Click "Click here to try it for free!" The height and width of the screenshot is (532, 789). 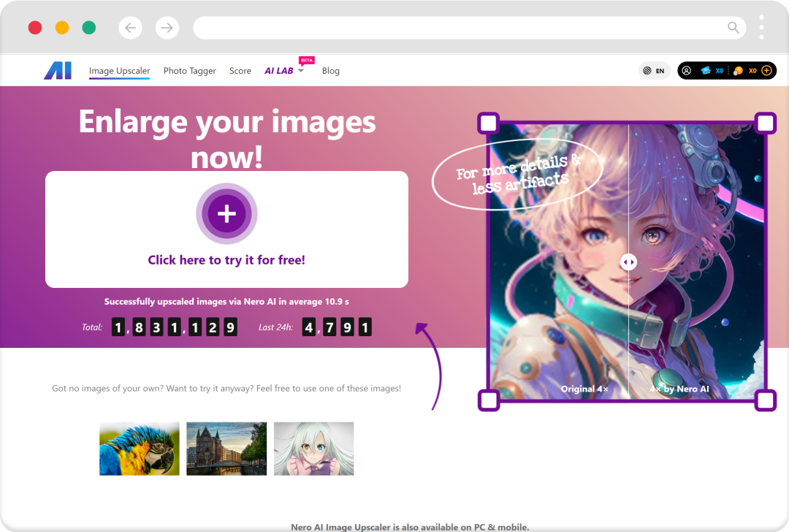tap(226, 259)
